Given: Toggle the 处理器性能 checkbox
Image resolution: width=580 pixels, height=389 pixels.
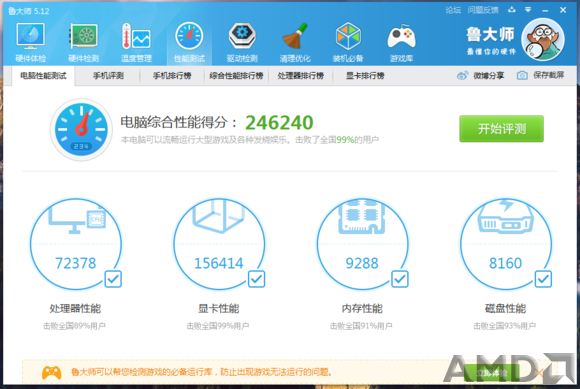Looking at the screenshot, I should click(113, 279).
